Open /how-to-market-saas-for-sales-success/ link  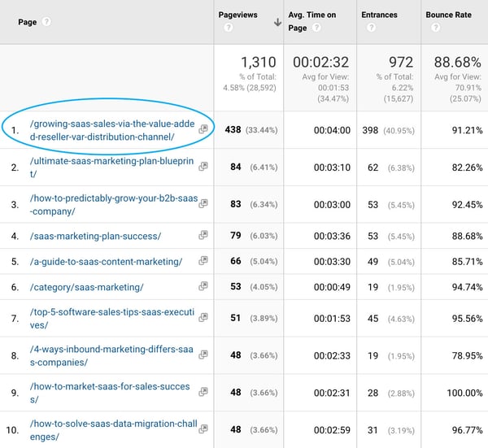coord(110,393)
